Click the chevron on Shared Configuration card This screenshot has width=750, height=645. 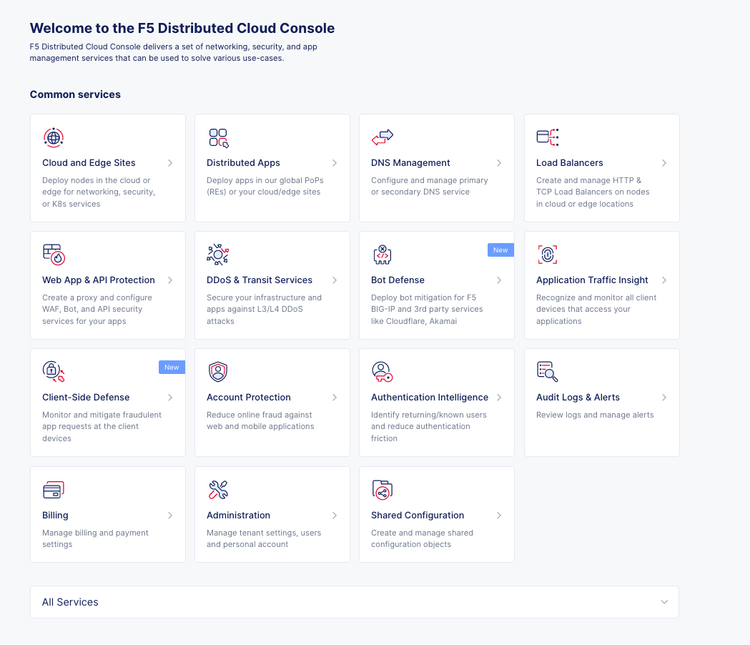tap(499, 516)
